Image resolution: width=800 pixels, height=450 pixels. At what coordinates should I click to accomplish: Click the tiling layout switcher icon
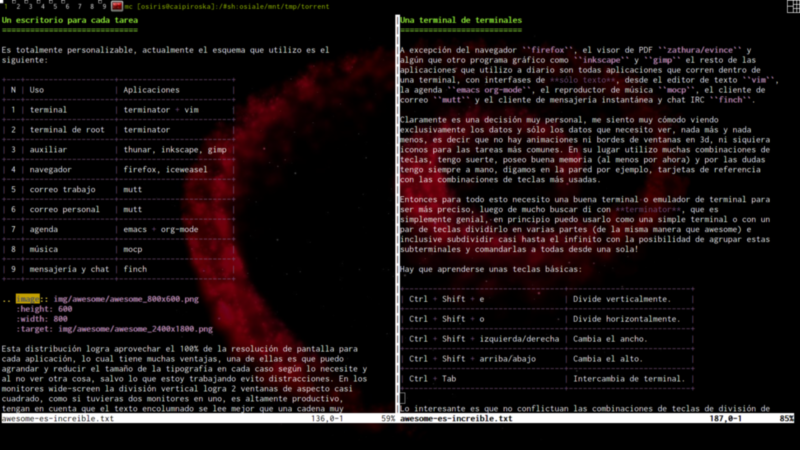793,6
